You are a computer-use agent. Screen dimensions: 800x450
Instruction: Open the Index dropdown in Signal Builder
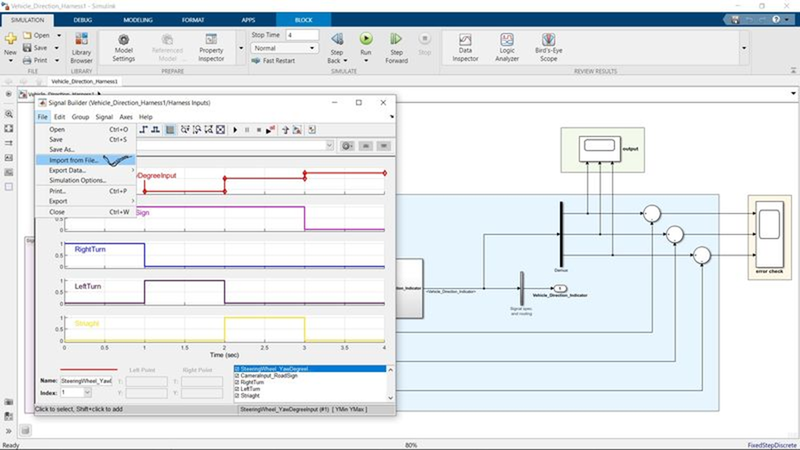click(87, 392)
